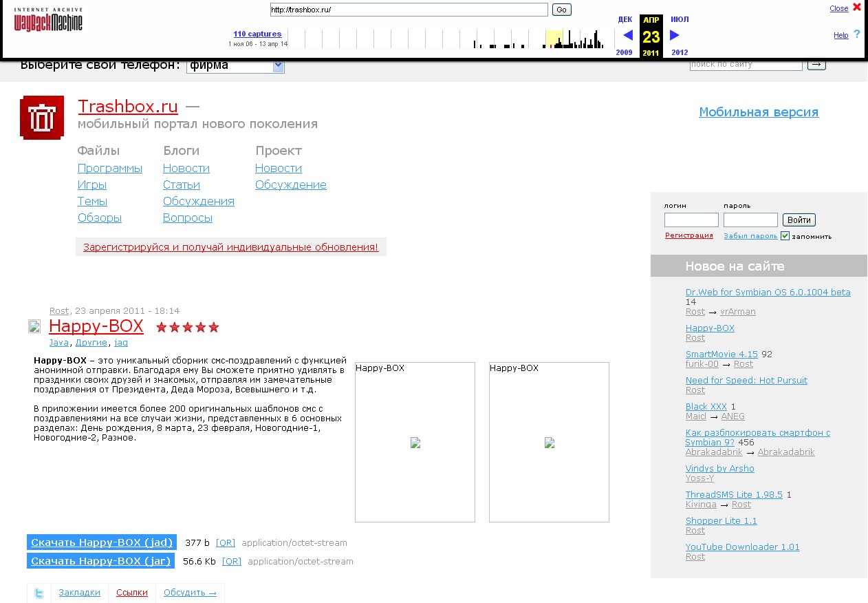The width and height of the screenshot is (868, 603).
Task: Open second Happy-BOX screenshot thumbnail
Action: tap(549, 442)
